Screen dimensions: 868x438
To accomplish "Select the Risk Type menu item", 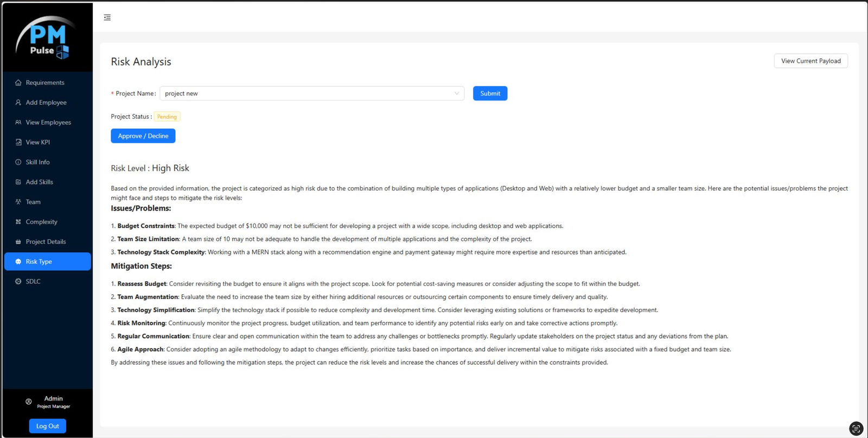I will pos(39,262).
